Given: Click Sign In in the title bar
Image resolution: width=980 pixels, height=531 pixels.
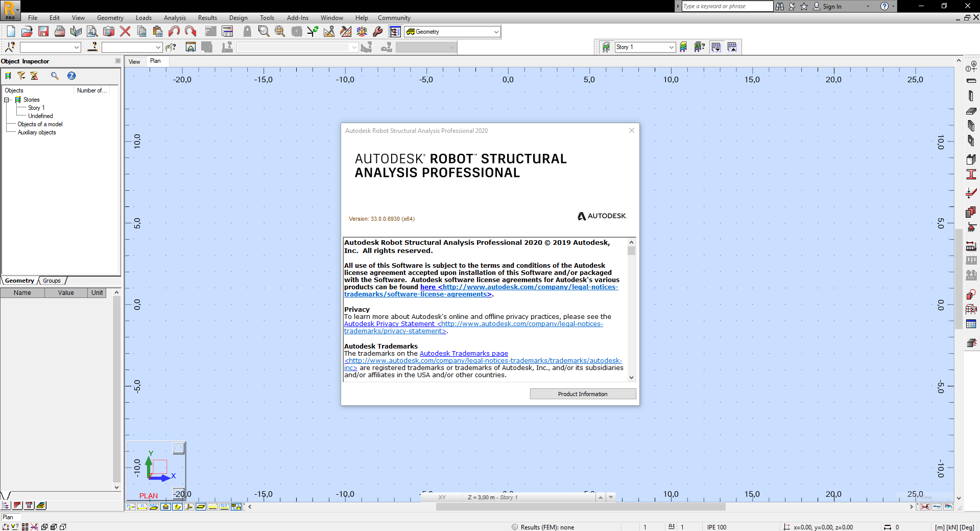Looking at the screenshot, I should click(x=832, y=7).
